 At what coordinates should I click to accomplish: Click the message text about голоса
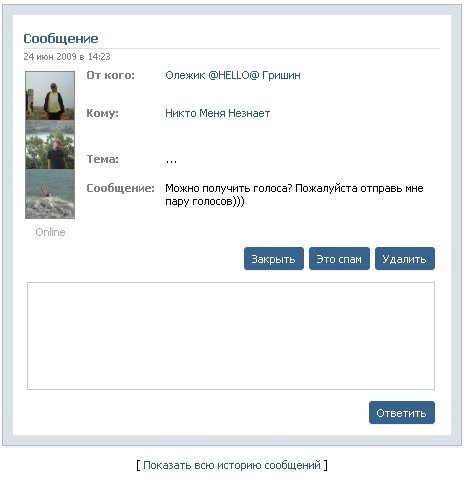[294, 195]
